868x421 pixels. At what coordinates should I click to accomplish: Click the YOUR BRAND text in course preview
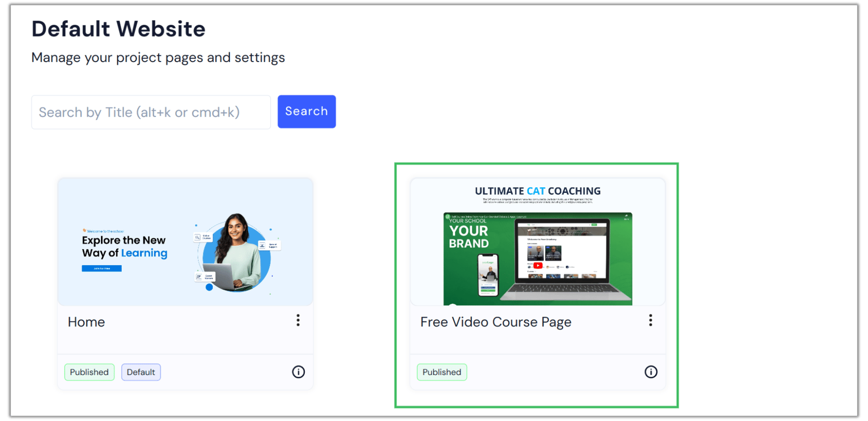[x=469, y=237]
